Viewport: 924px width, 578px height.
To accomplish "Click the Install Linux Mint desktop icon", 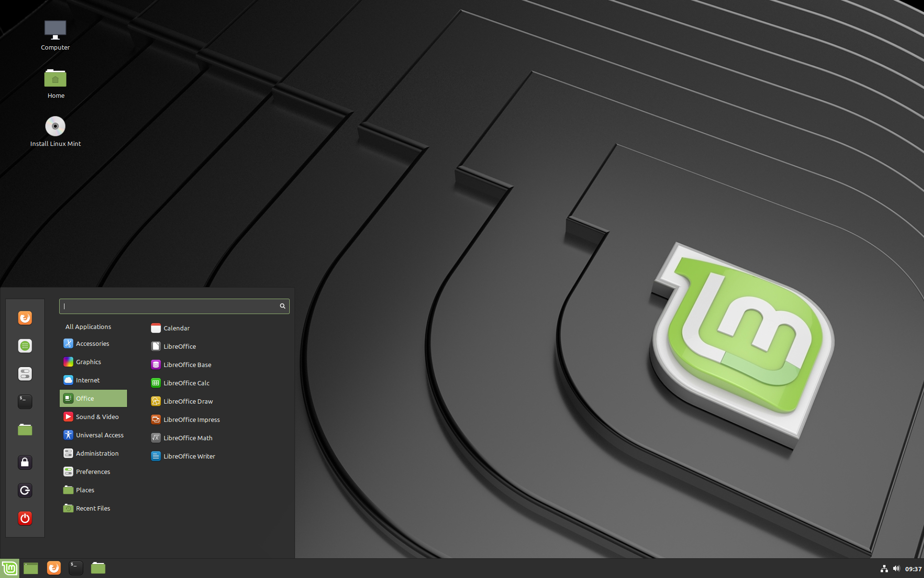I will [56, 126].
